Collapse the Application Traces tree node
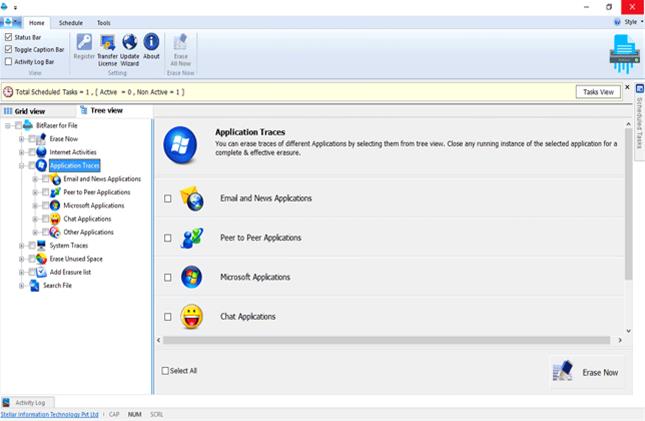The height and width of the screenshot is (421, 645). coord(21,165)
